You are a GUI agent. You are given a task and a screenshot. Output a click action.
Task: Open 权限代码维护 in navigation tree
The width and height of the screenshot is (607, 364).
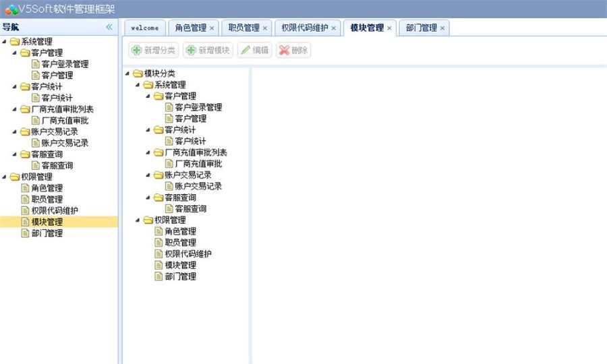pos(55,210)
